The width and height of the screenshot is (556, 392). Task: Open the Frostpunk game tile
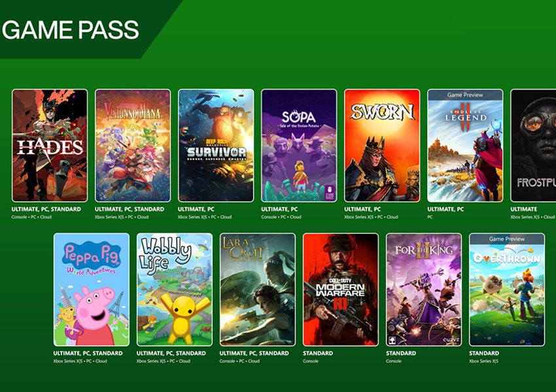(x=533, y=146)
